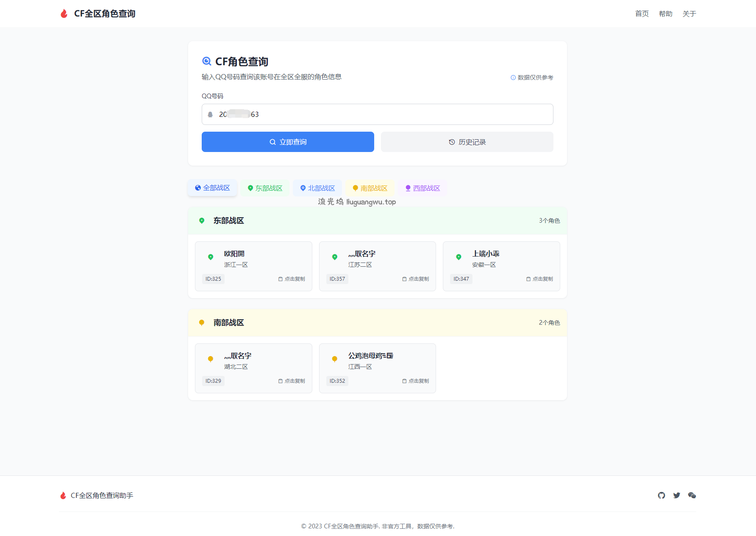Copy 欧阳開's ID using 点击复制

click(x=292, y=279)
